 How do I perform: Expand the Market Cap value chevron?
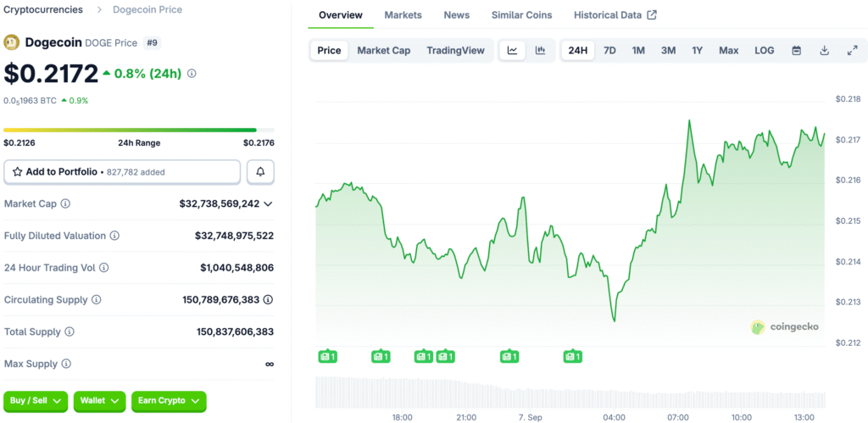(268, 203)
